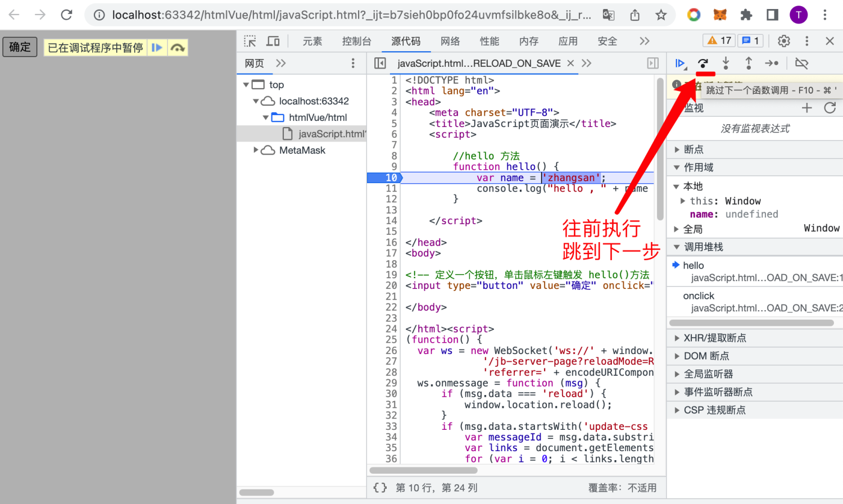Click the browser address bar
Image resolution: width=843 pixels, height=504 pixels.
(351, 15)
